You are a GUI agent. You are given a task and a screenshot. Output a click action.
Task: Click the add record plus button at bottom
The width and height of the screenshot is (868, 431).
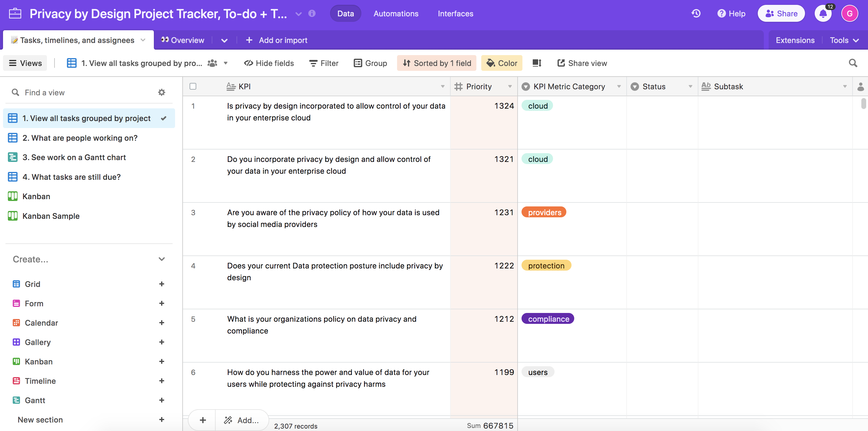pyautogui.click(x=203, y=420)
